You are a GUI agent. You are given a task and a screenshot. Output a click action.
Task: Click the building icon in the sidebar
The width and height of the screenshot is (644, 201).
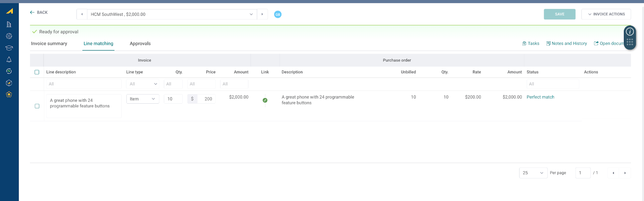[9, 25]
